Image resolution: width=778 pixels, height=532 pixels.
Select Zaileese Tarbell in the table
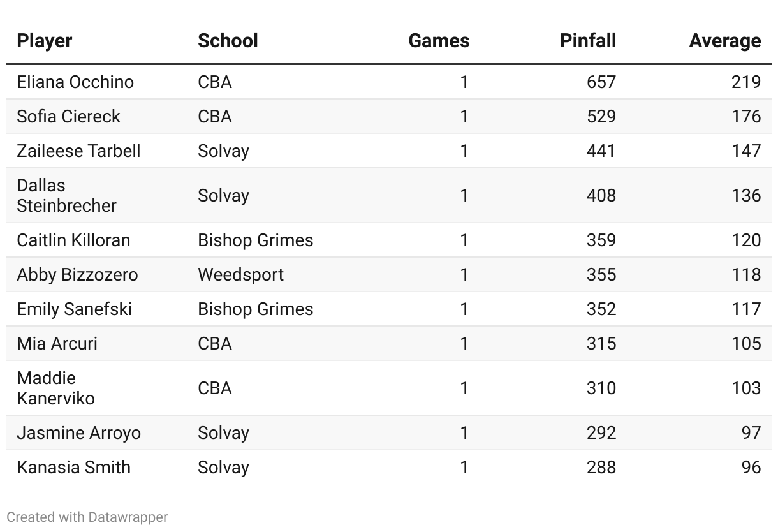[x=78, y=151]
